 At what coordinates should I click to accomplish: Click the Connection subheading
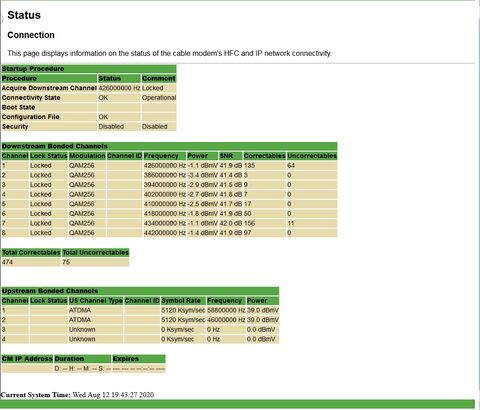(31, 35)
